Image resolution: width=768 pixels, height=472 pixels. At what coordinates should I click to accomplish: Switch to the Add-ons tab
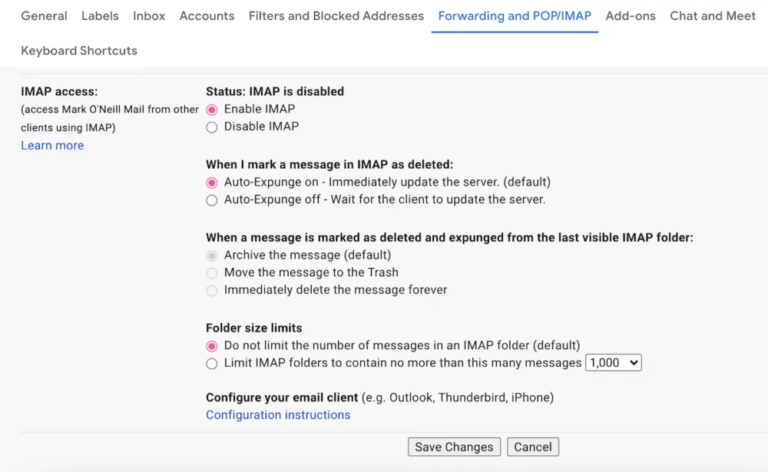click(633, 16)
